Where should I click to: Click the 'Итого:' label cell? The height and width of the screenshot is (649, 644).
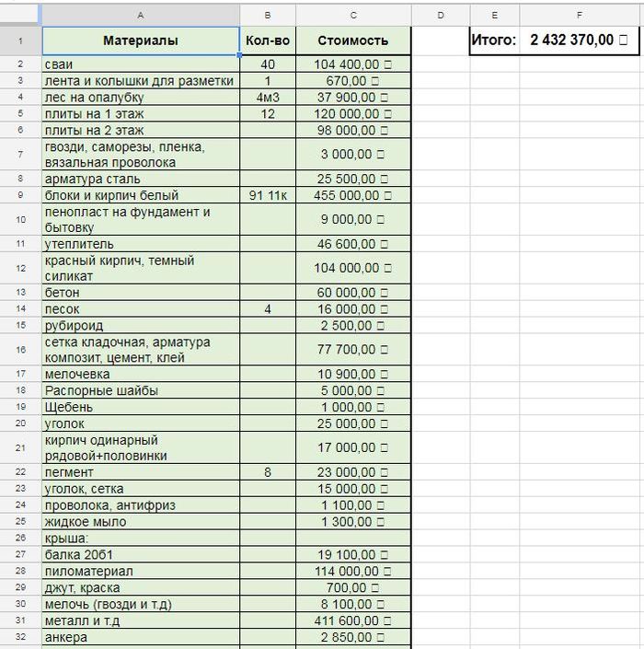pos(494,41)
